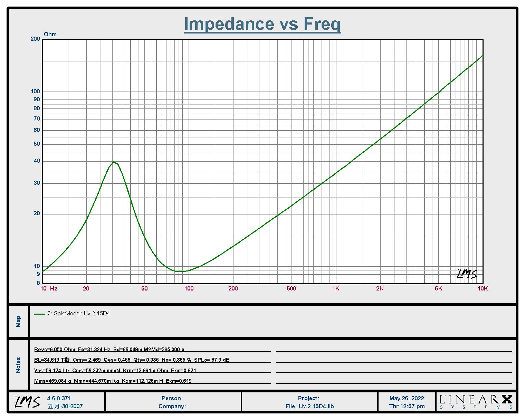Click the Project: field label
525x420 pixels.
[308, 398]
